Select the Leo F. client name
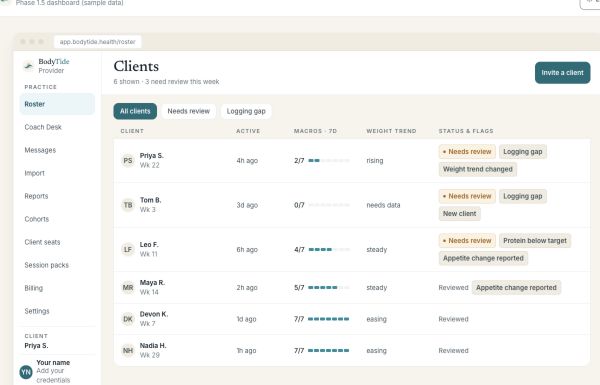Screen dimensions: 600x385 pyautogui.click(x=149, y=244)
